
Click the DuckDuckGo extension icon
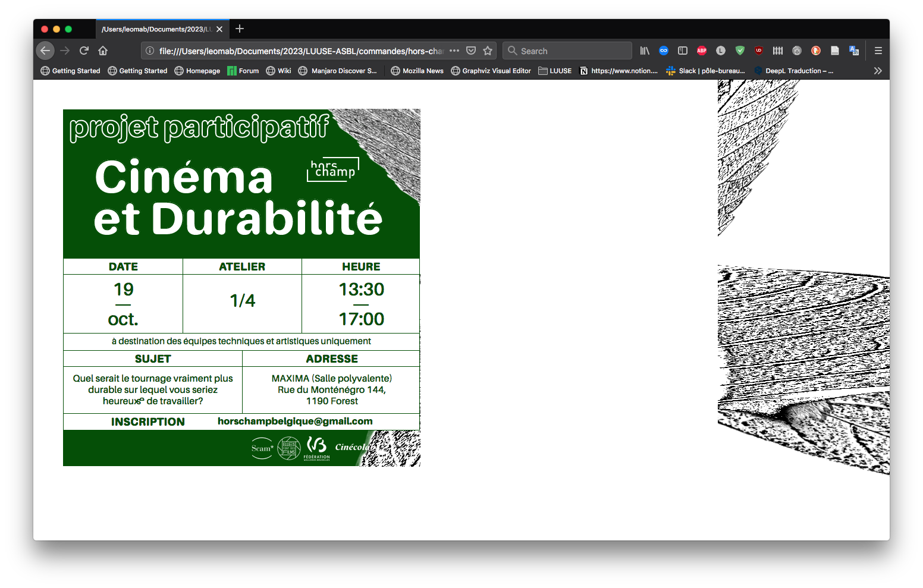pyautogui.click(x=816, y=51)
